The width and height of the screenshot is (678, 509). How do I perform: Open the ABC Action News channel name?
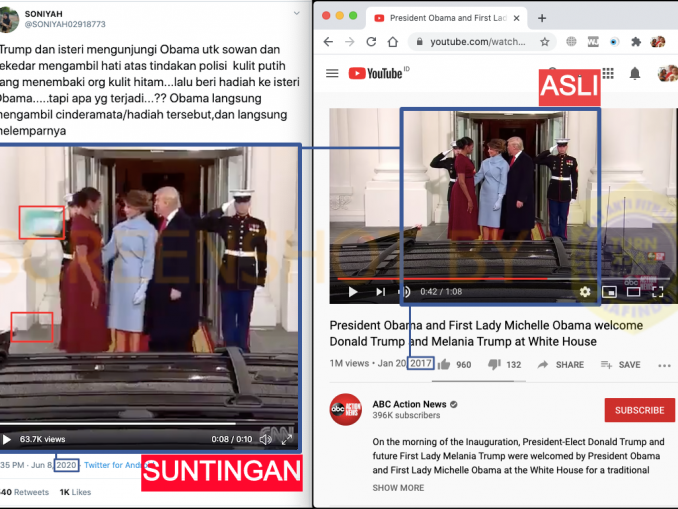[409, 404]
